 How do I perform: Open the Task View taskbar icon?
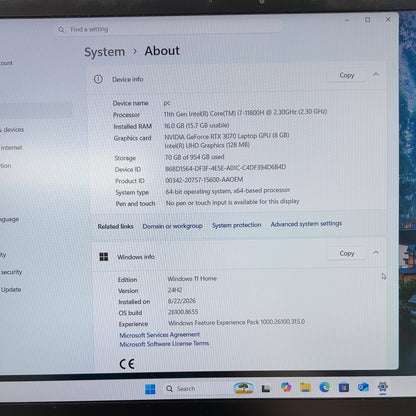266,388
